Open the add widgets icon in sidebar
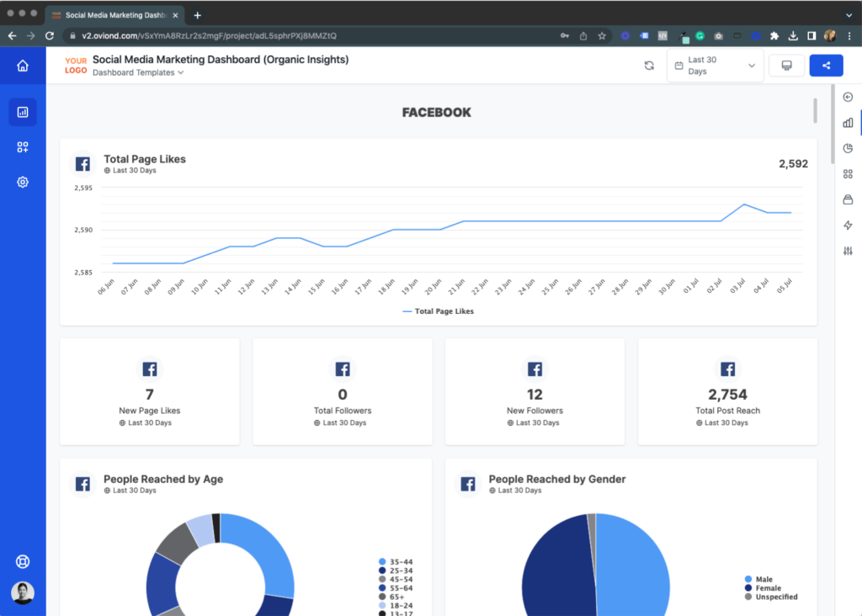 (23, 147)
